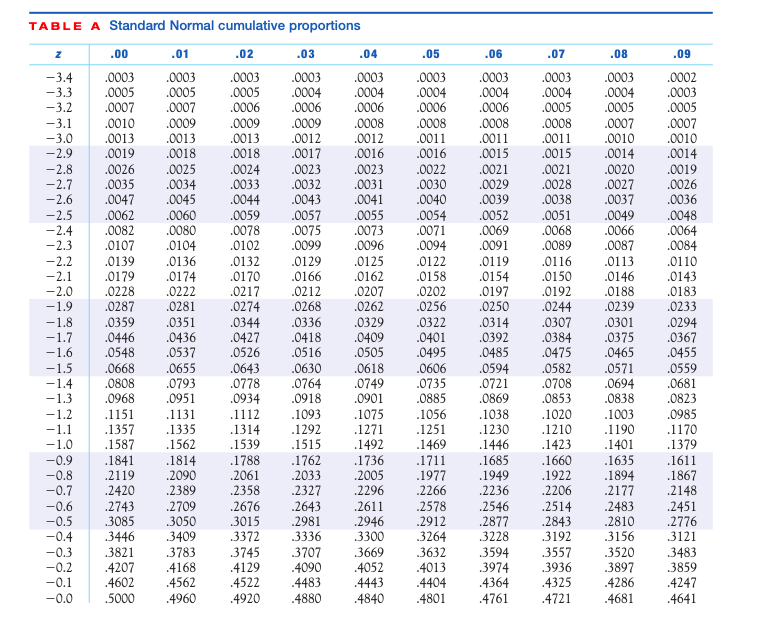Click the .05 column header

pos(431,54)
